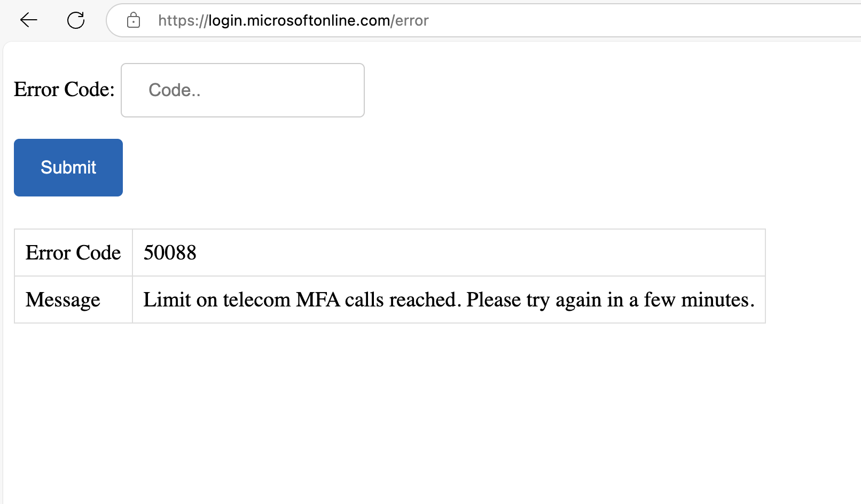This screenshot has width=861, height=504.
Task: Select the "Message" row label cell
Action: (73, 300)
